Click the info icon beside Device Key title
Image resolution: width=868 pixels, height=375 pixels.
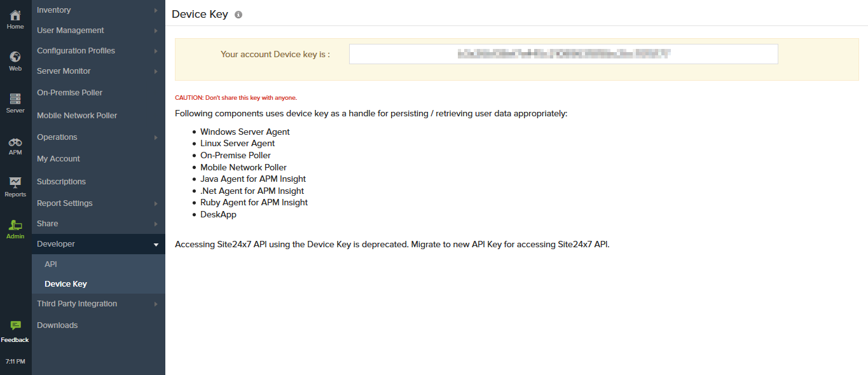[238, 15]
